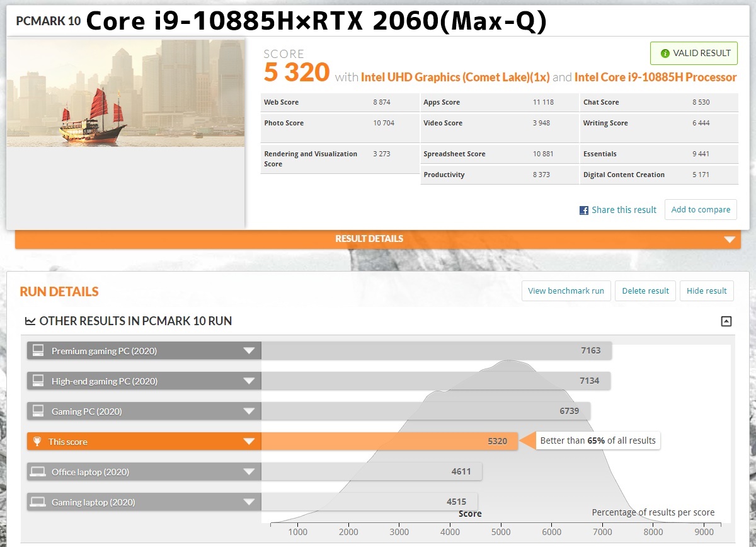Click the Digital Content Creation value 5 171
Viewport: 756px width, 547px height.
tap(701, 175)
